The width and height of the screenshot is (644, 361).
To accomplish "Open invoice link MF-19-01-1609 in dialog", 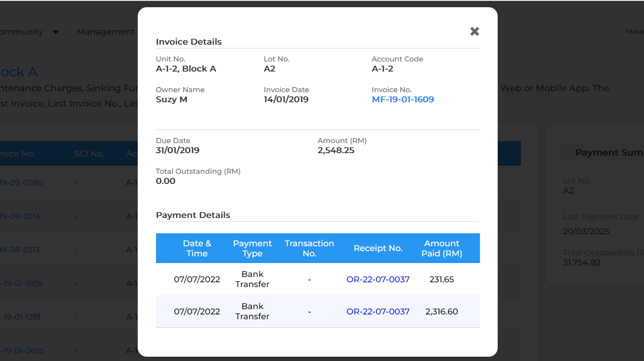I will pos(403,99).
